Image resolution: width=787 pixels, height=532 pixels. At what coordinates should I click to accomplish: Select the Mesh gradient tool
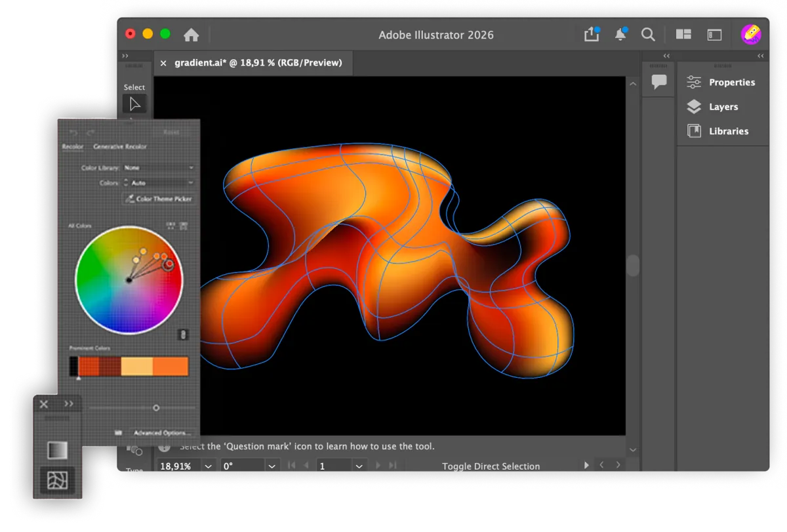coord(57,481)
